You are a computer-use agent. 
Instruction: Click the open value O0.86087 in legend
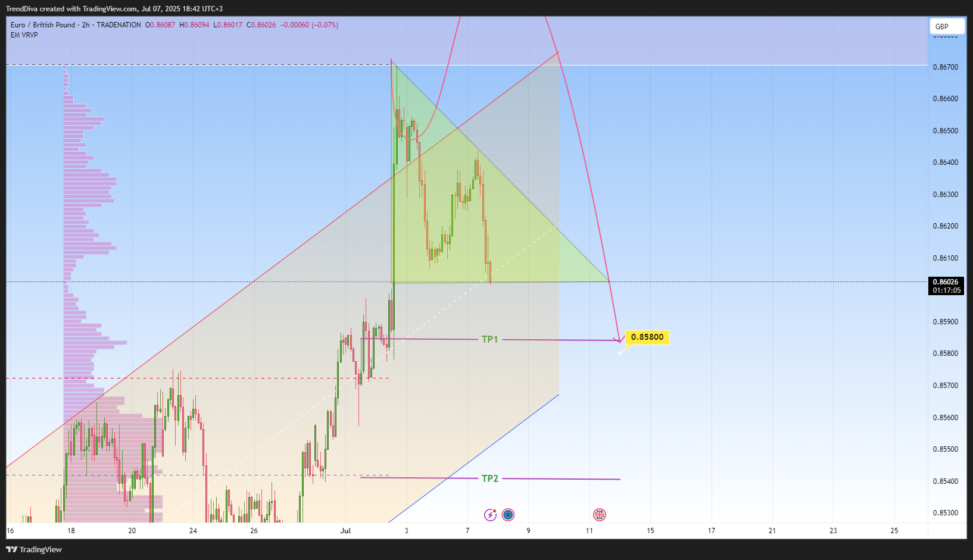(x=161, y=25)
